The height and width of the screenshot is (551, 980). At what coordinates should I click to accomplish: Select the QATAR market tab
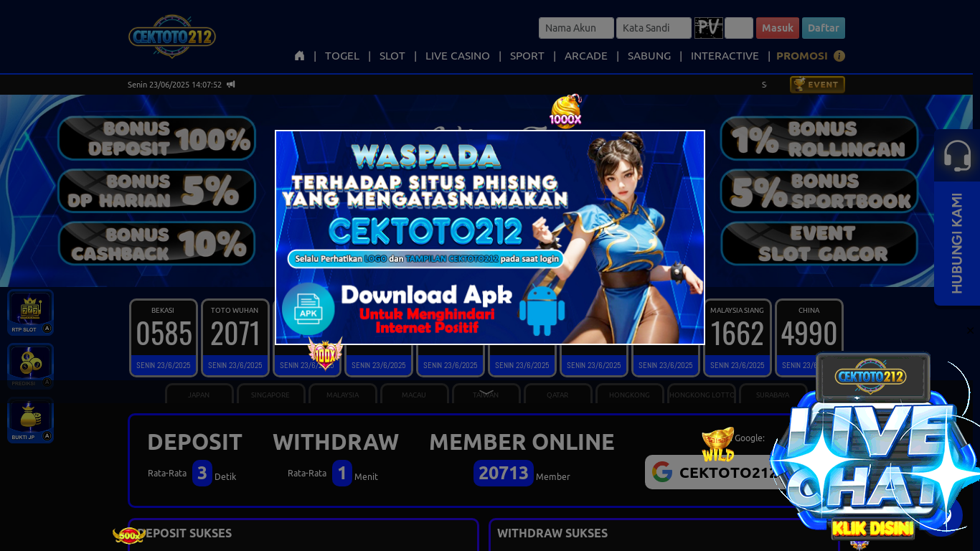click(558, 395)
